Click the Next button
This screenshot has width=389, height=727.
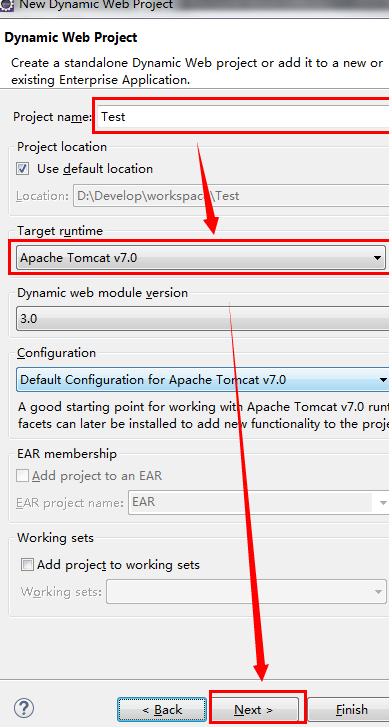tap(254, 710)
